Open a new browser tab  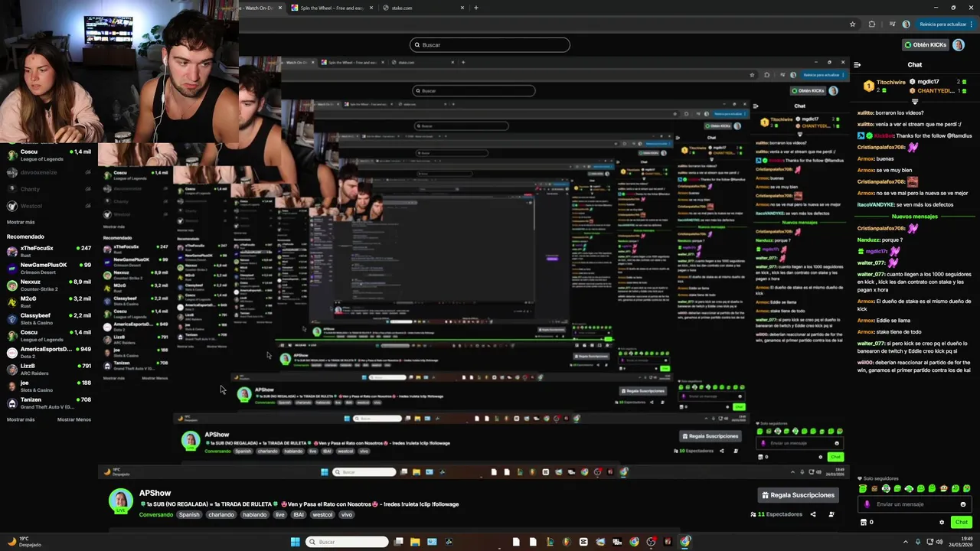coord(476,8)
